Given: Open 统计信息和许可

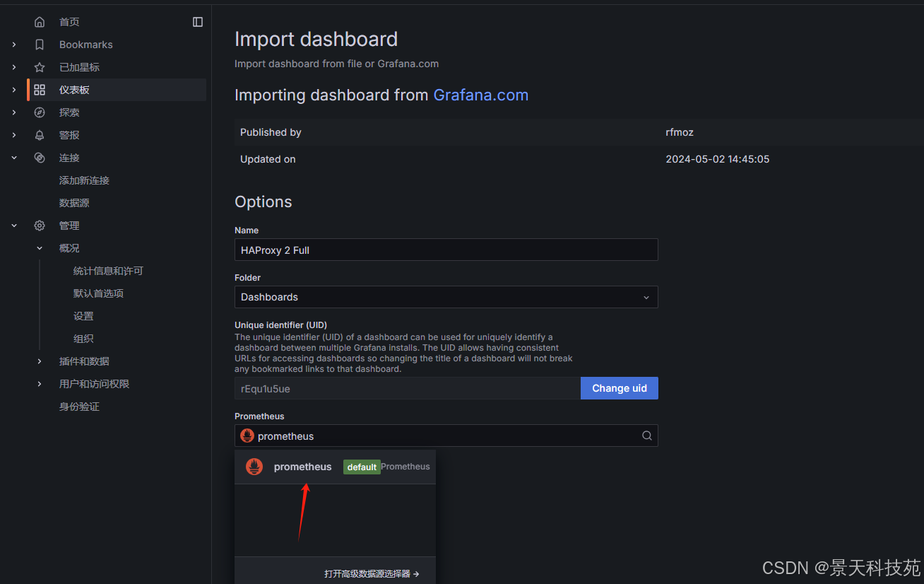Looking at the screenshot, I should click(108, 271).
